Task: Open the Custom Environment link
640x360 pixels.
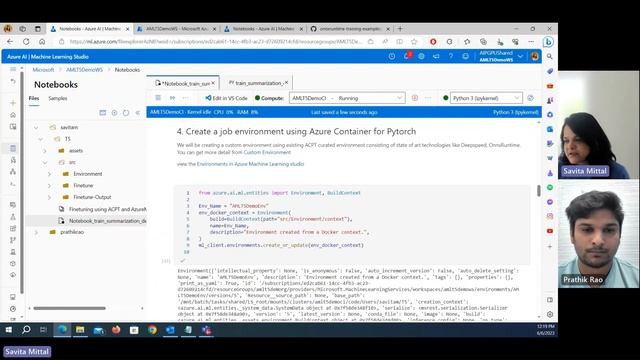Action: (x=267, y=152)
